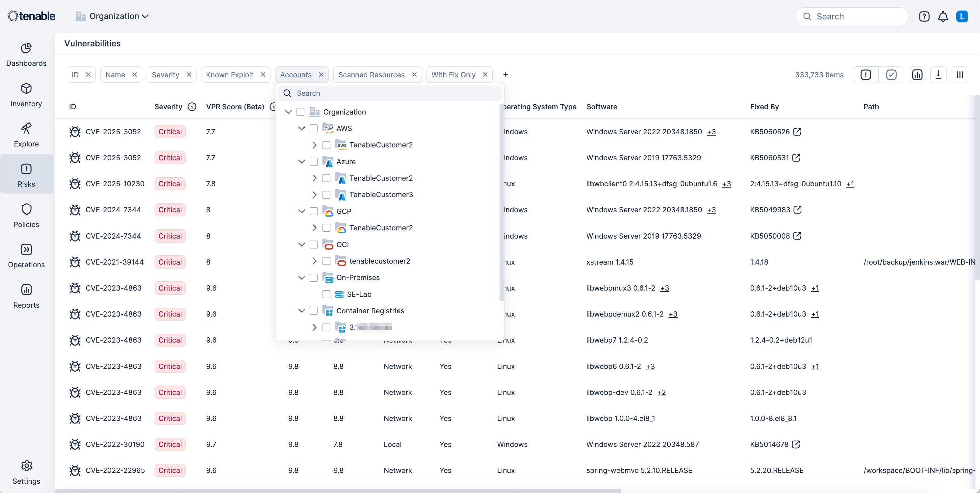980x493 pixels.
Task: Remove the Known Exploit filter
Action: pos(263,75)
